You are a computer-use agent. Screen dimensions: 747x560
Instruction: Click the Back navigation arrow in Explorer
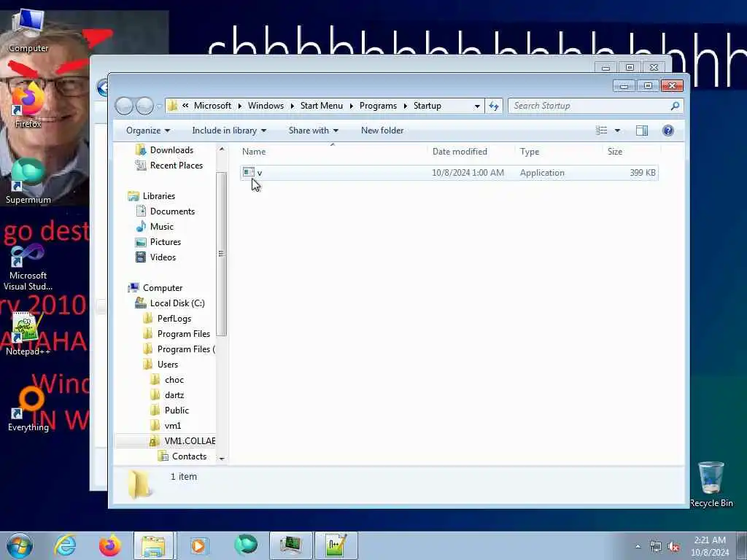coord(124,106)
